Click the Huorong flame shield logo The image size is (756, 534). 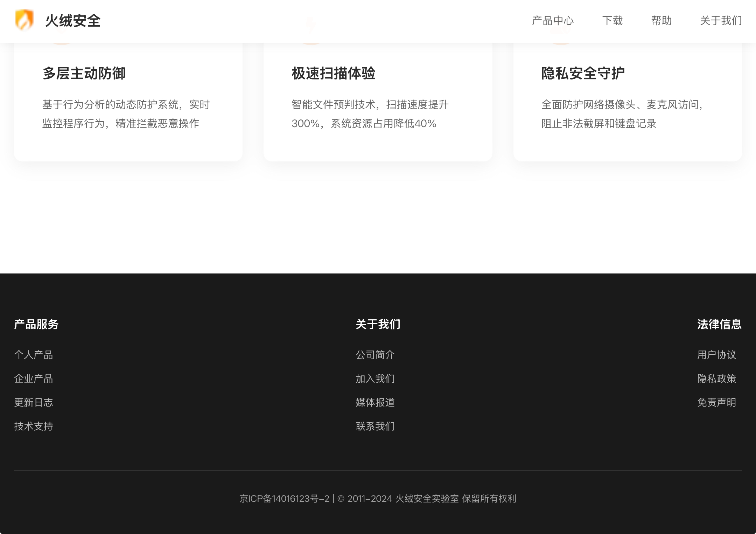(x=24, y=20)
